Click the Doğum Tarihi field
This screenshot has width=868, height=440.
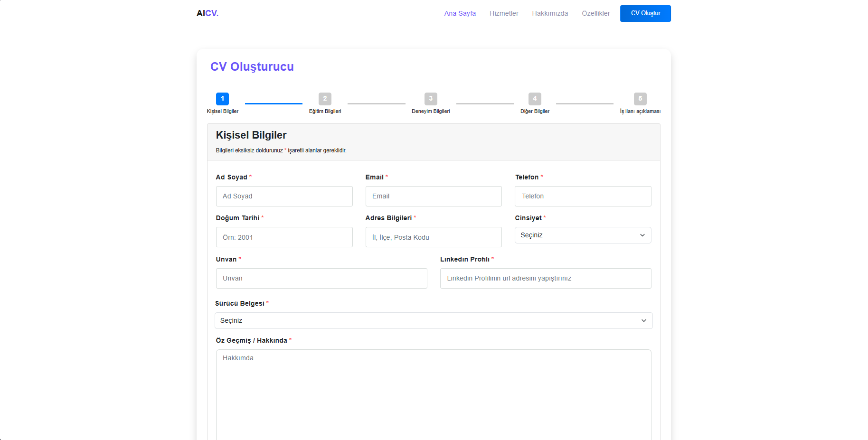click(x=284, y=237)
